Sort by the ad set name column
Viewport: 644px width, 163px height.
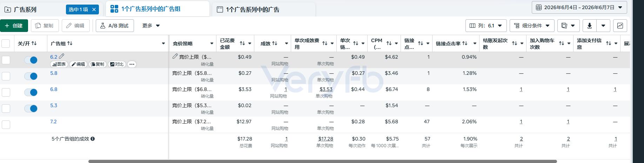point(70,43)
